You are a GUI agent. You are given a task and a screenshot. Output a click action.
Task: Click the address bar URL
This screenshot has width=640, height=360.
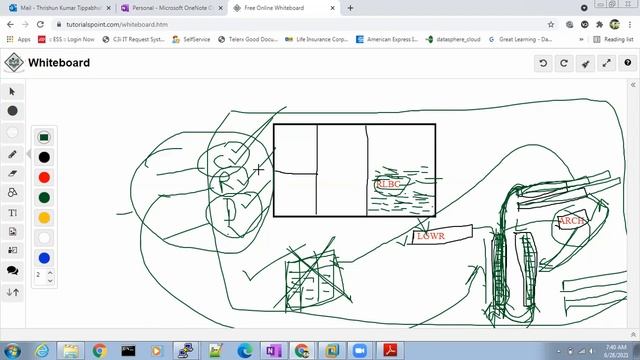(117, 24)
